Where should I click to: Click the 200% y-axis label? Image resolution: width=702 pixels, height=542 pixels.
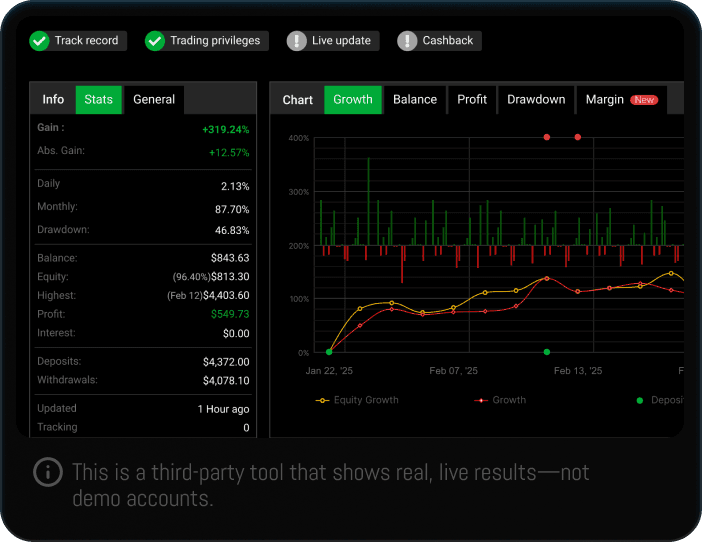(x=299, y=246)
